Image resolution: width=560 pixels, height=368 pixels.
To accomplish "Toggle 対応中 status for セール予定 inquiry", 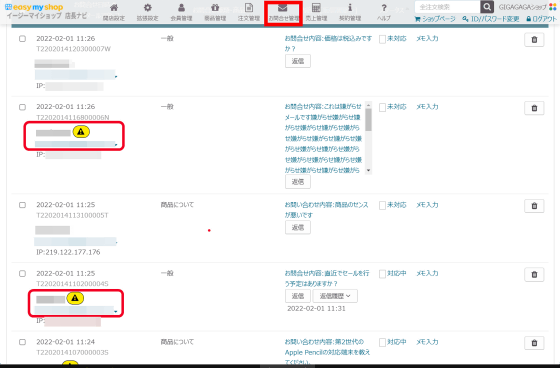I will pos(382,274).
